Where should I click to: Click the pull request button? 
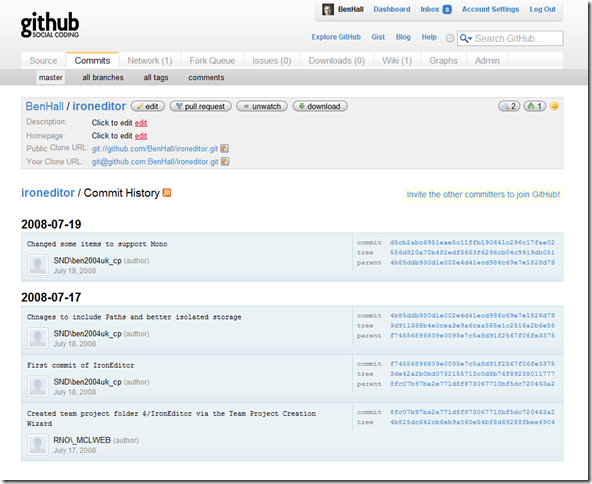tap(200, 106)
